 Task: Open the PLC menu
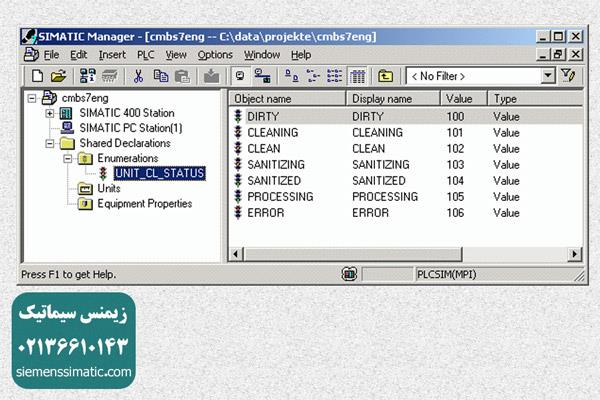[145, 55]
